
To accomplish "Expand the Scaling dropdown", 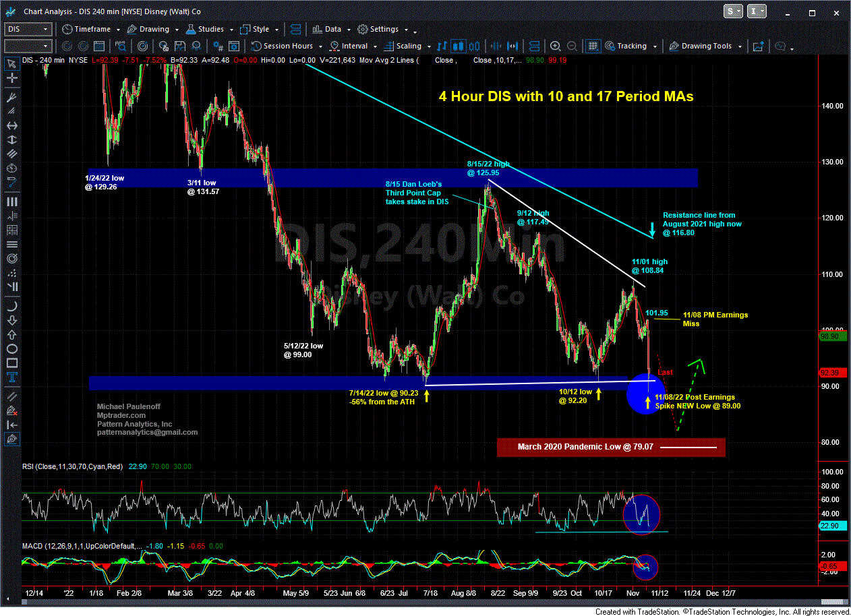I will point(428,47).
